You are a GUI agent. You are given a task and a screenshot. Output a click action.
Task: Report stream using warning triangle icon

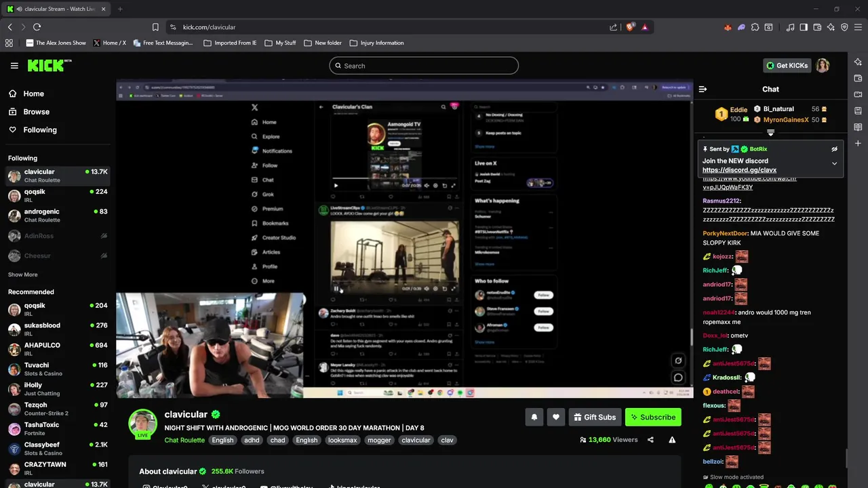pos(672,440)
